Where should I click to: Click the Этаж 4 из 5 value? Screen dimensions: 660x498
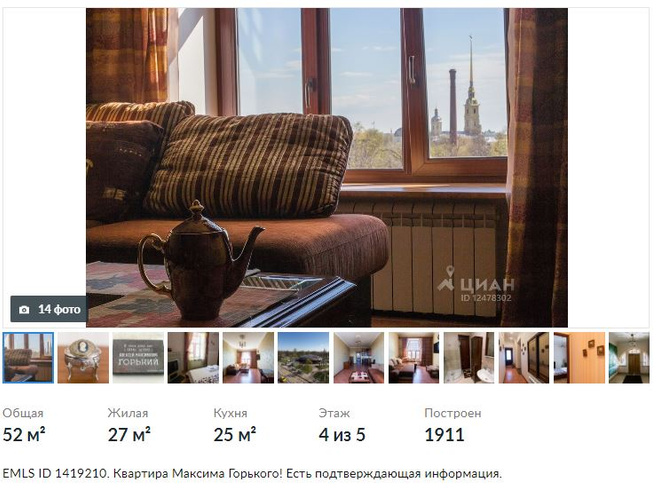click(342, 435)
